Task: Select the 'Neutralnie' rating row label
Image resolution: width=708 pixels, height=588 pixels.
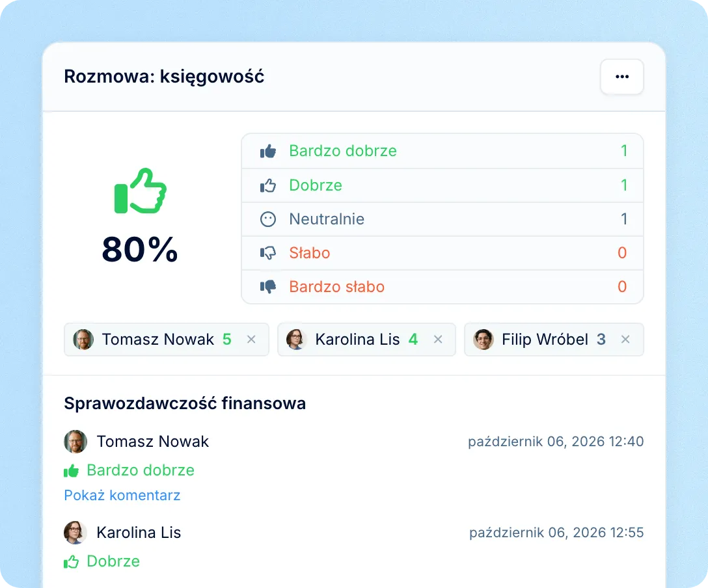Action: 327,219
